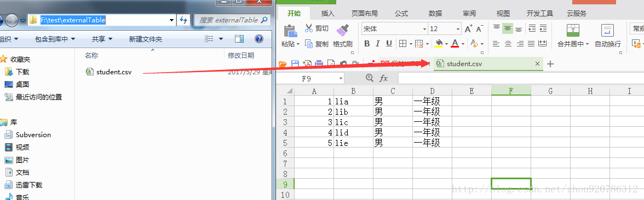This screenshot has width=644, height=200.
Task: Decrease font size with the A- icon
Action: (479, 28)
